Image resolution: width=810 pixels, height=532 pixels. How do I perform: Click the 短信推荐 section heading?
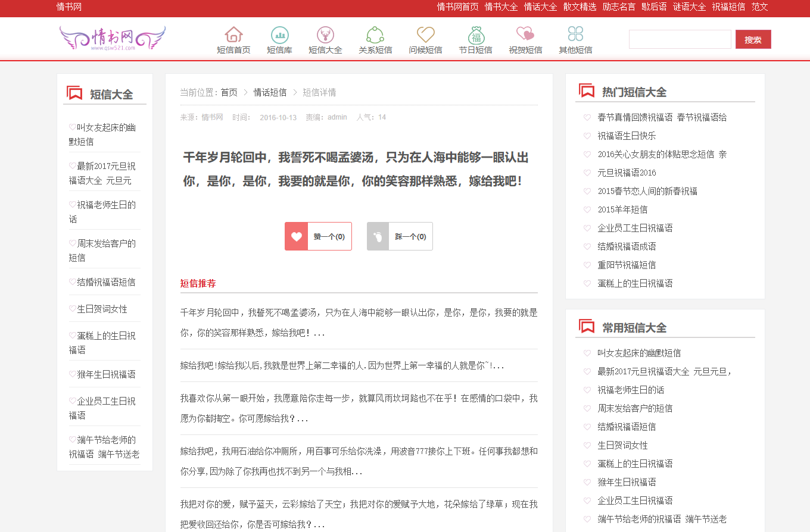198,283
